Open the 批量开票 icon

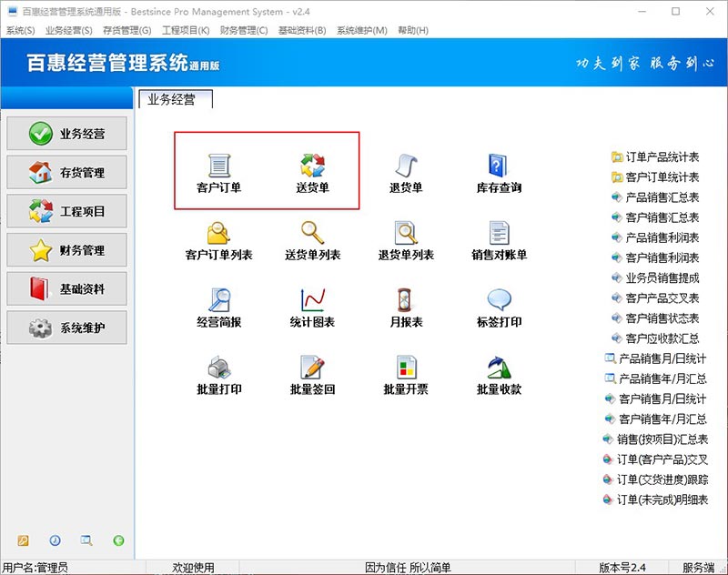[406, 367]
